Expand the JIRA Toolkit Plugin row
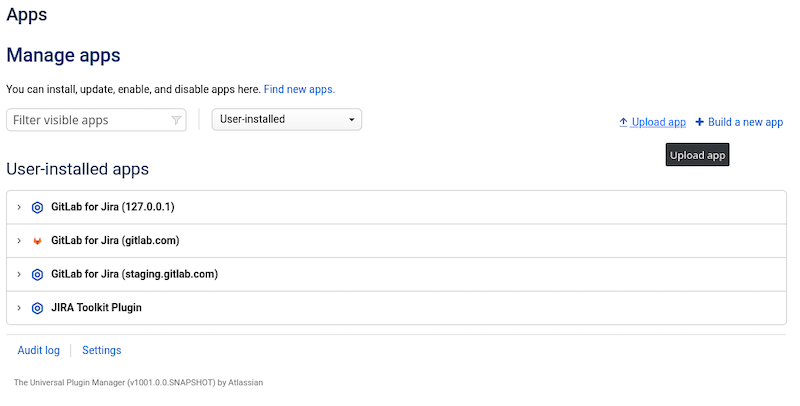This screenshot has width=800, height=406. tap(19, 308)
